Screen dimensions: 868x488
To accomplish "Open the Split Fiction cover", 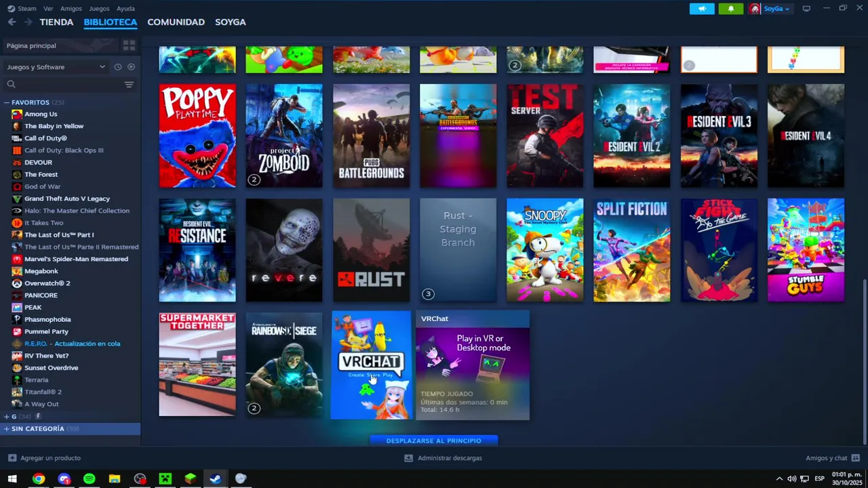I will pos(631,250).
